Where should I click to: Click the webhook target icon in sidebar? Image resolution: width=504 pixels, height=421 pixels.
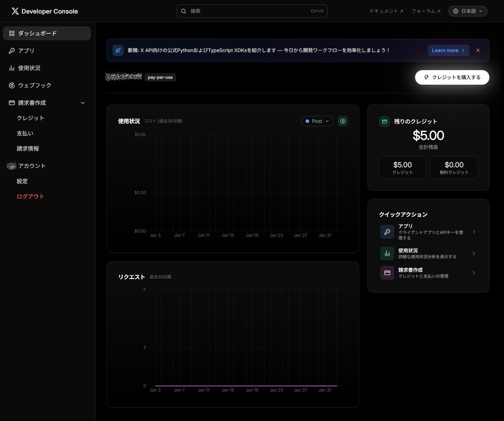coord(12,85)
